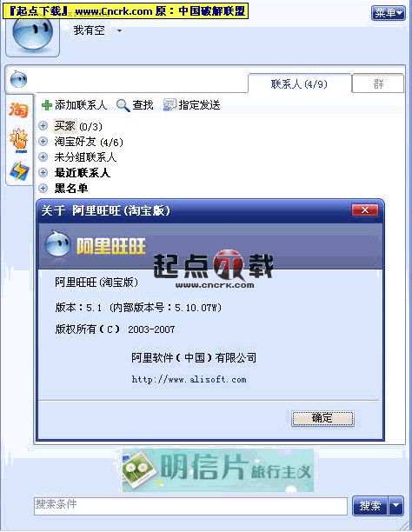Viewport: 412px width, 532px height.
Task: Open the 菜单 menu dropdown
Action: 389,13
